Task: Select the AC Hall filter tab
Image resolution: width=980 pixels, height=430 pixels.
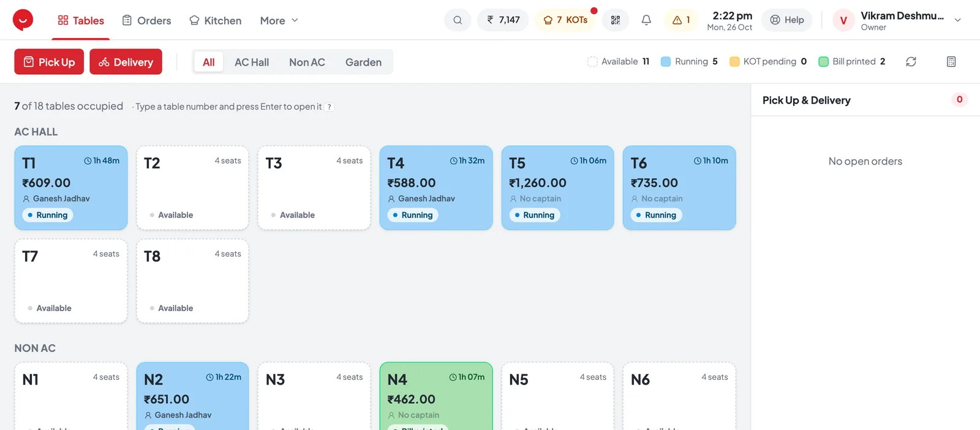Action: point(252,62)
